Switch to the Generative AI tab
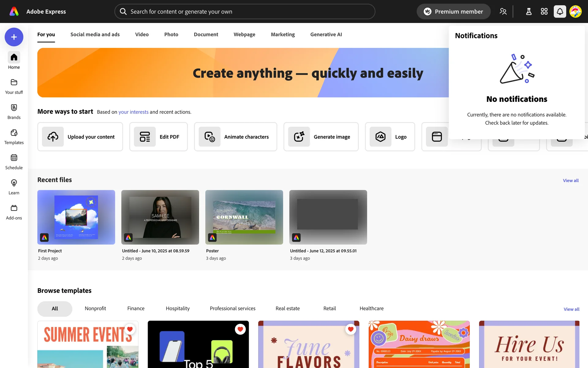 [x=326, y=34]
